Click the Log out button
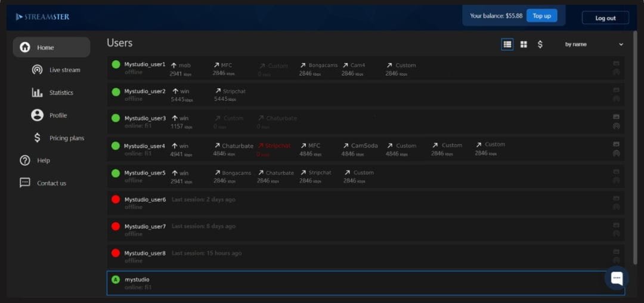This screenshot has width=644, height=303. click(x=605, y=18)
